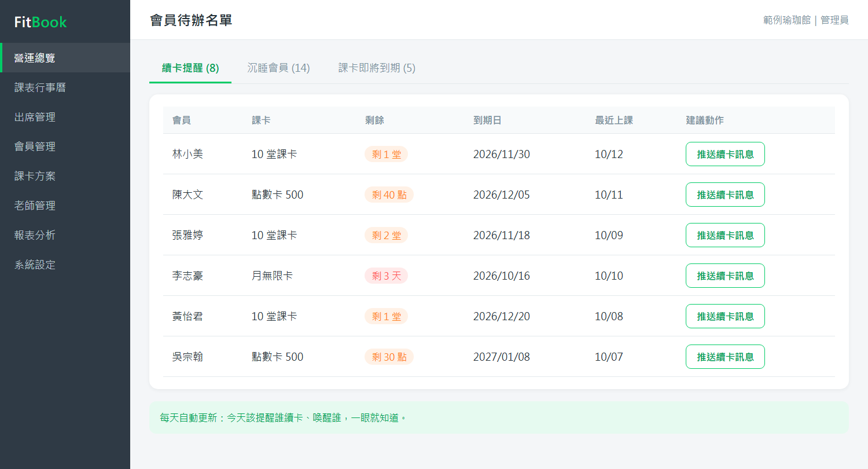Click last class date 10/10
This screenshot has height=469, width=868.
point(609,276)
